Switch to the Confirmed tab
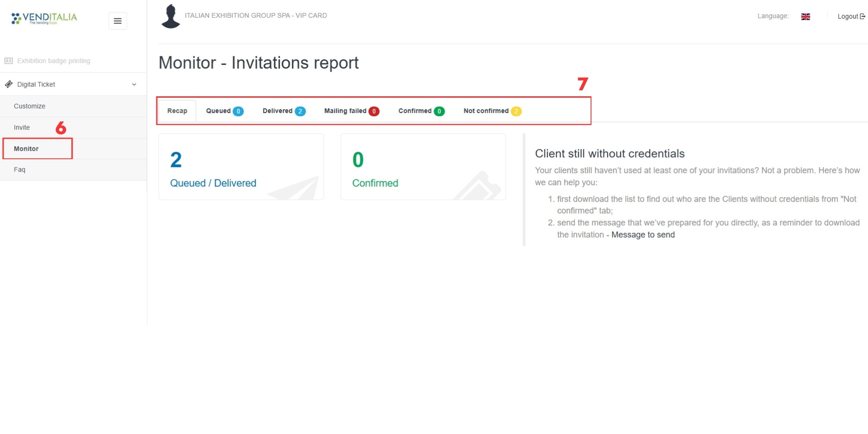Screen dimensions: 868x434 [415, 111]
